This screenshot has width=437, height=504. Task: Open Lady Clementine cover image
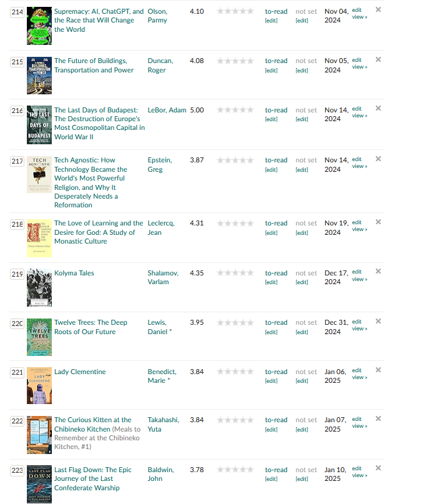pos(39,385)
